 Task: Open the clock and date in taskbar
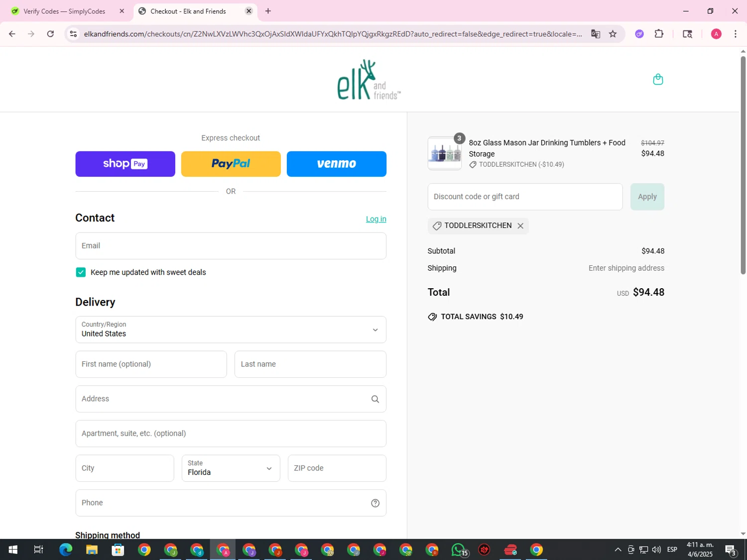point(700,550)
